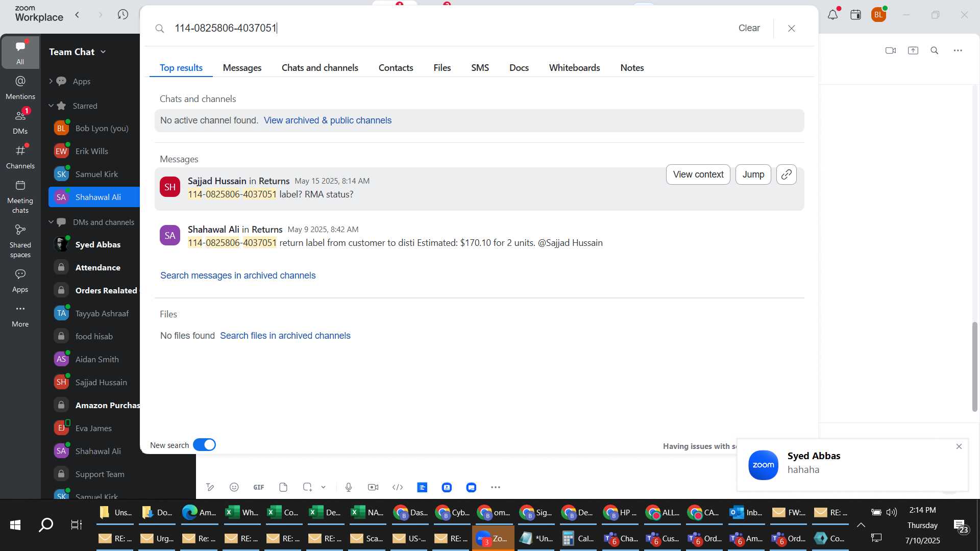Viewport: 980px width, 551px height.
Task: Show hidden system tray icons
Action: pyautogui.click(x=861, y=524)
